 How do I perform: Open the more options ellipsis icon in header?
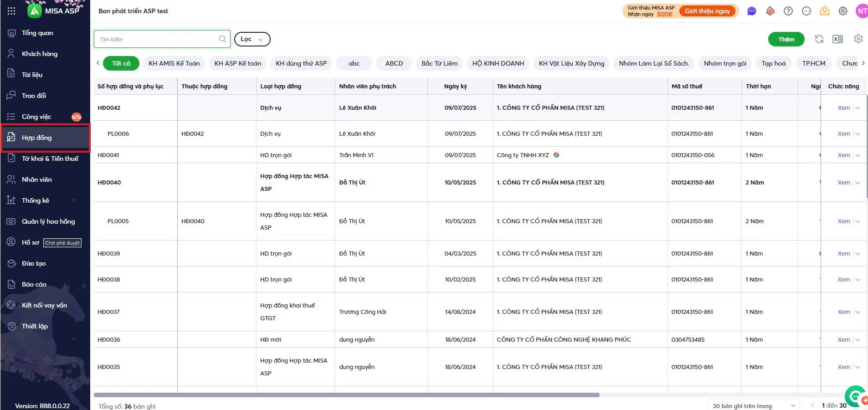(x=806, y=11)
